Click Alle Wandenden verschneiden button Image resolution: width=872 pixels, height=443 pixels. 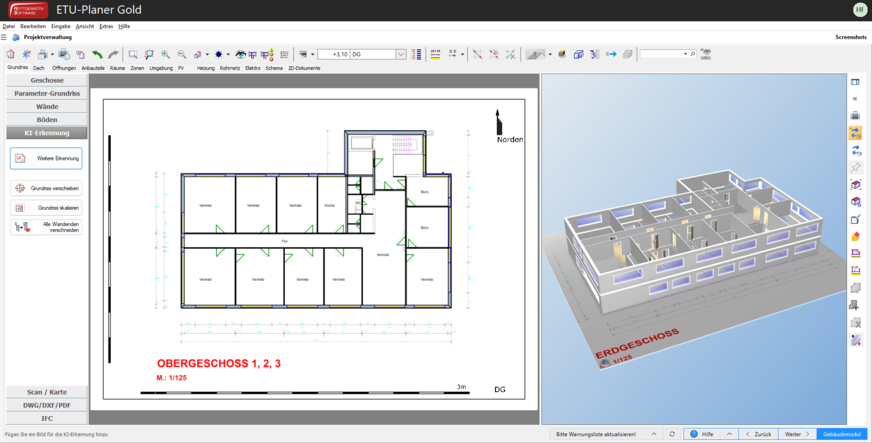coord(46,227)
